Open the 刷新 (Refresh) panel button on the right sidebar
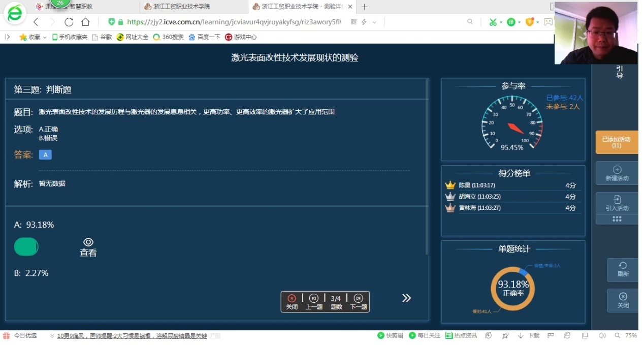644x345 pixels. point(622,270)
